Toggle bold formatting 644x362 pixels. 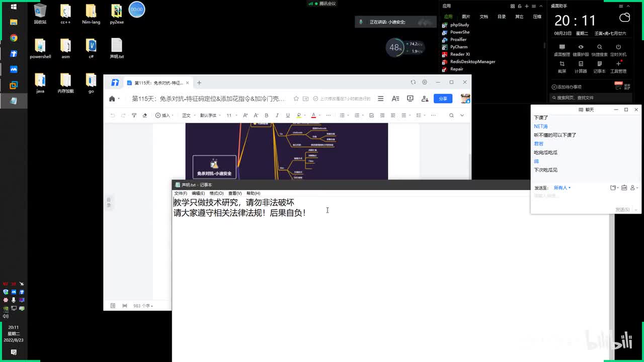(x=266, y=115)
